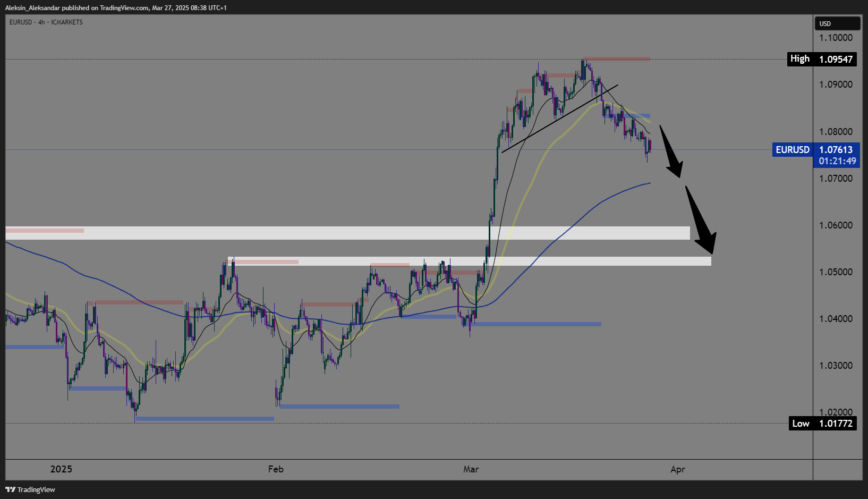The width and height of the screenshot is (868, 499).
Task: Click the Feb time axis label
Action: click(276, 469)
